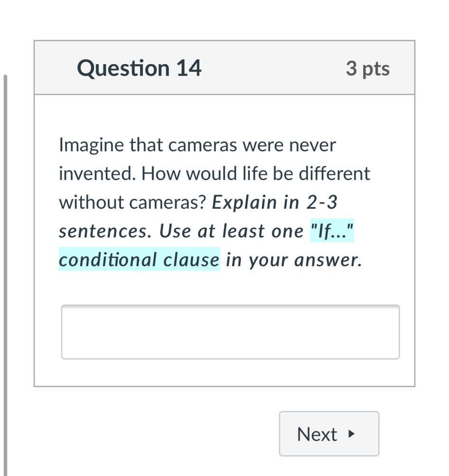Click the gray vertical bar at left edge

click(x=5, y=275)
